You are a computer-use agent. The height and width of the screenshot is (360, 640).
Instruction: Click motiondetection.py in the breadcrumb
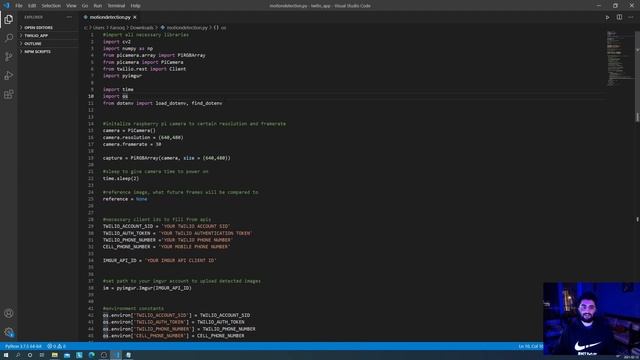[x=187, y=28]
